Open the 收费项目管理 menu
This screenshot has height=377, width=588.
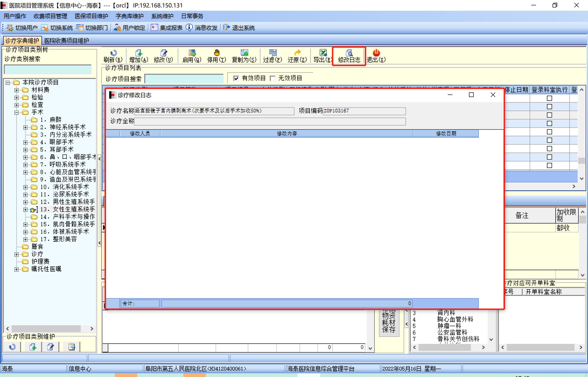coord(50,16)
